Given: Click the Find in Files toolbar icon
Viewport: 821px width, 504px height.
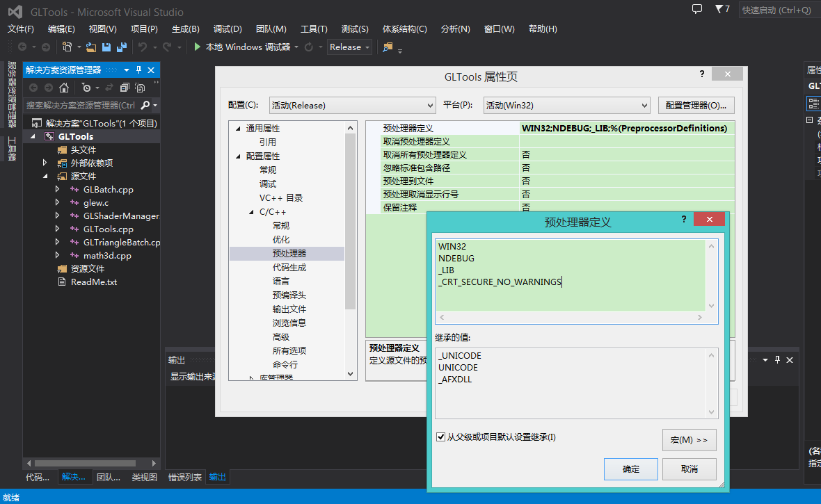Looking at the screenshot, I should click(388, 47).
